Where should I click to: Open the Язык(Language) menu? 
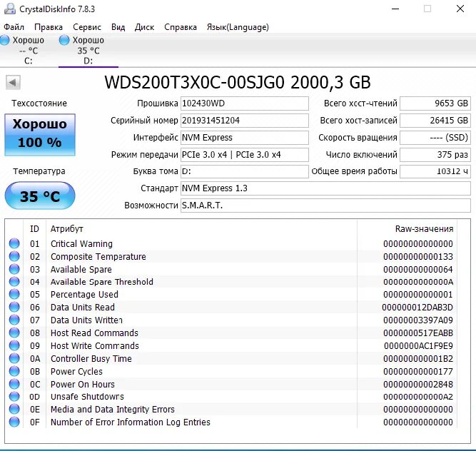pos(238,27)
